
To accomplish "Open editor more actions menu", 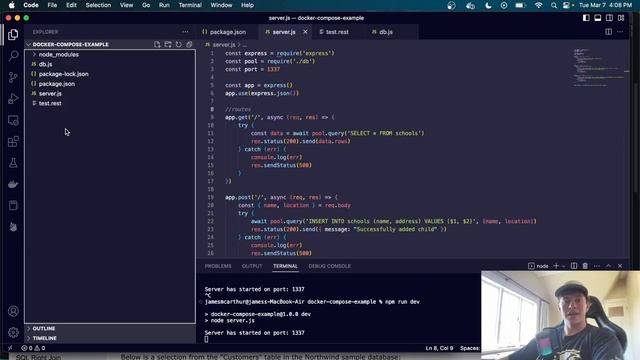I will [620, 32].
